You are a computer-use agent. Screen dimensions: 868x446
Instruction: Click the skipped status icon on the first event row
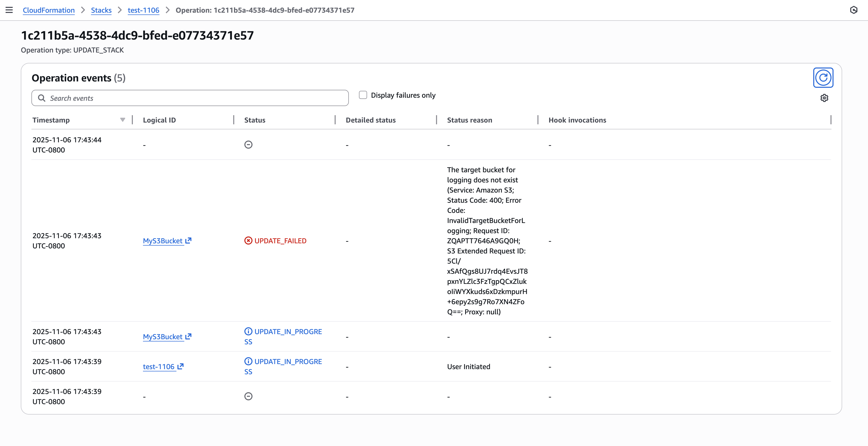click(248, 145)
